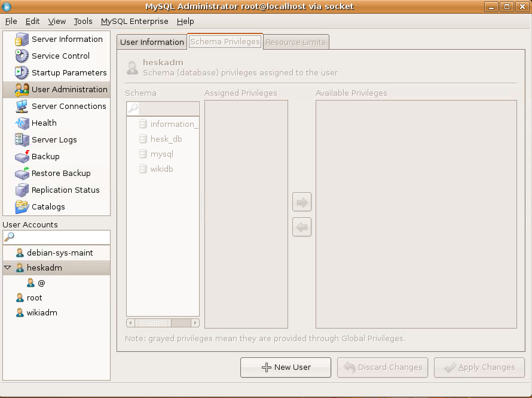Click the heskadm user avatar icon
The image size is (532, 398).
coord(20,268)
